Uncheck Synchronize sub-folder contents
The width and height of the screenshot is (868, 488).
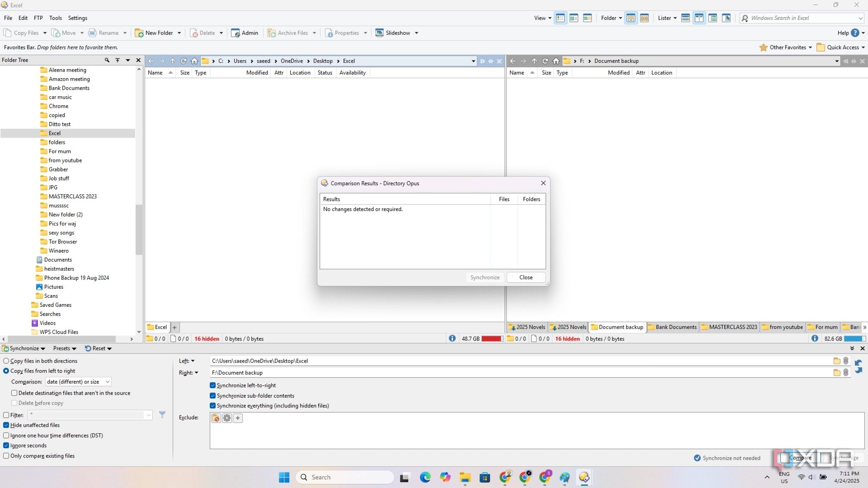[x=213, y=396]
